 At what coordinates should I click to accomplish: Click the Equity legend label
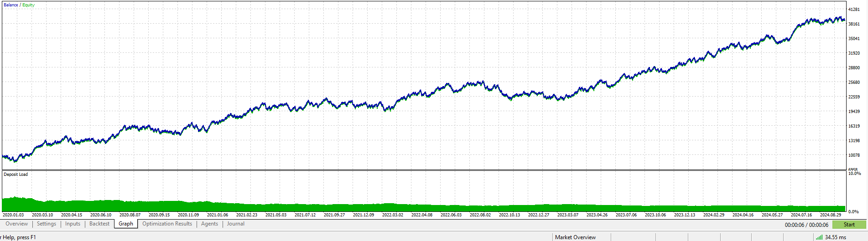28,5
